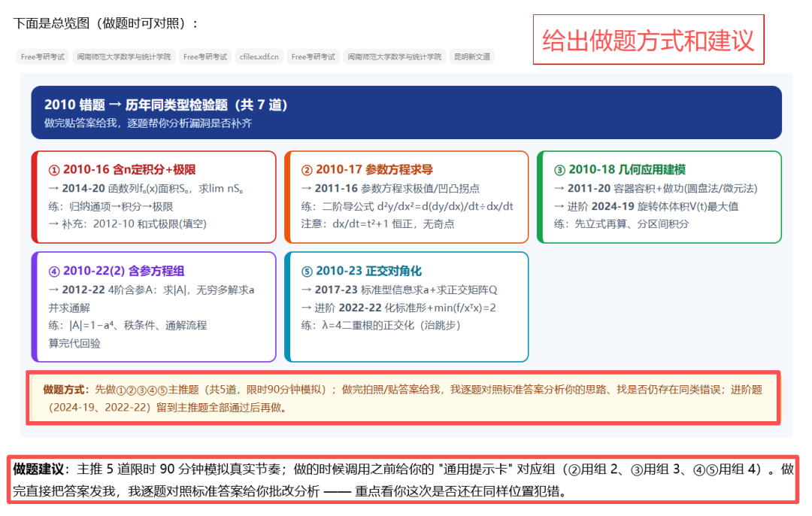
Task: Select card title ② 2010-17 参数方程求导
Action: (367, 169)
